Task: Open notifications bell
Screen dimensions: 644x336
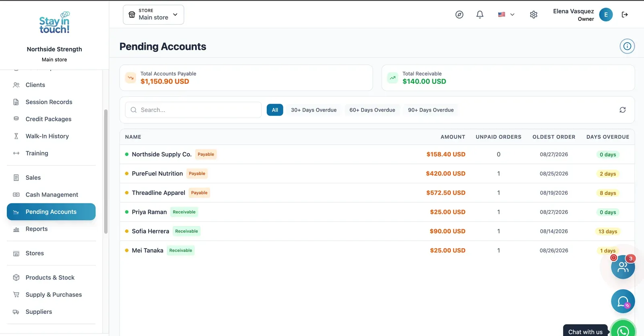Action: tap(480, 15)
